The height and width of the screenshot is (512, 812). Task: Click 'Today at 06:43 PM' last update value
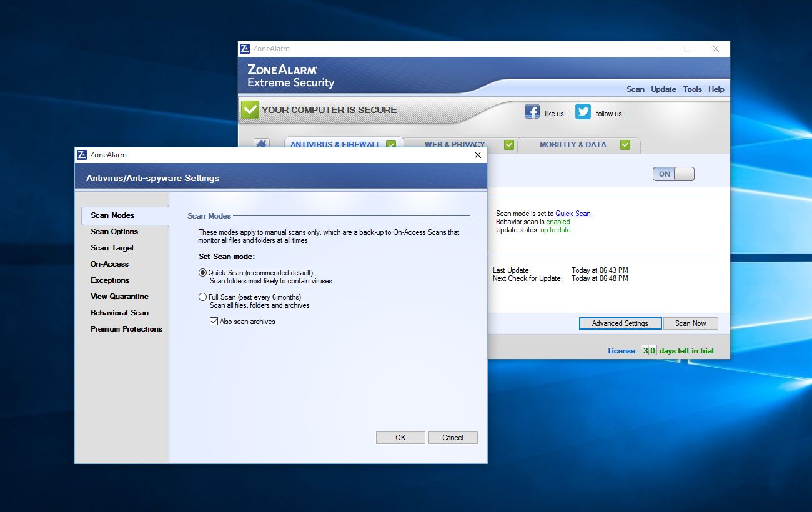(x=600, y=270)
